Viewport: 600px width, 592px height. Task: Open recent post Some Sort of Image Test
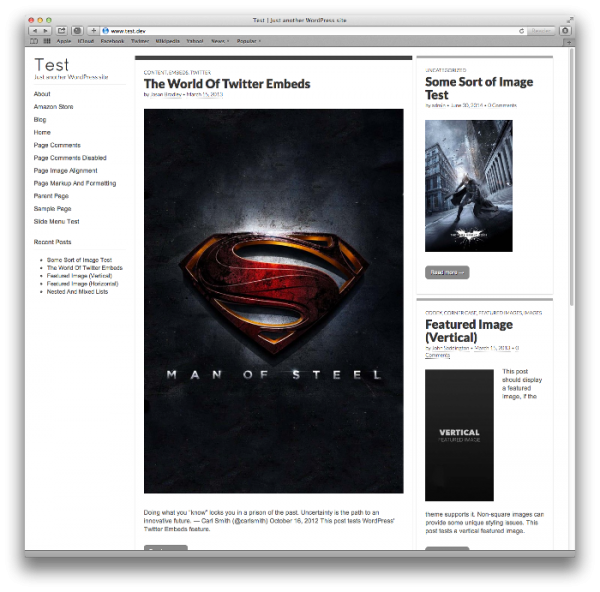point(79,260)
